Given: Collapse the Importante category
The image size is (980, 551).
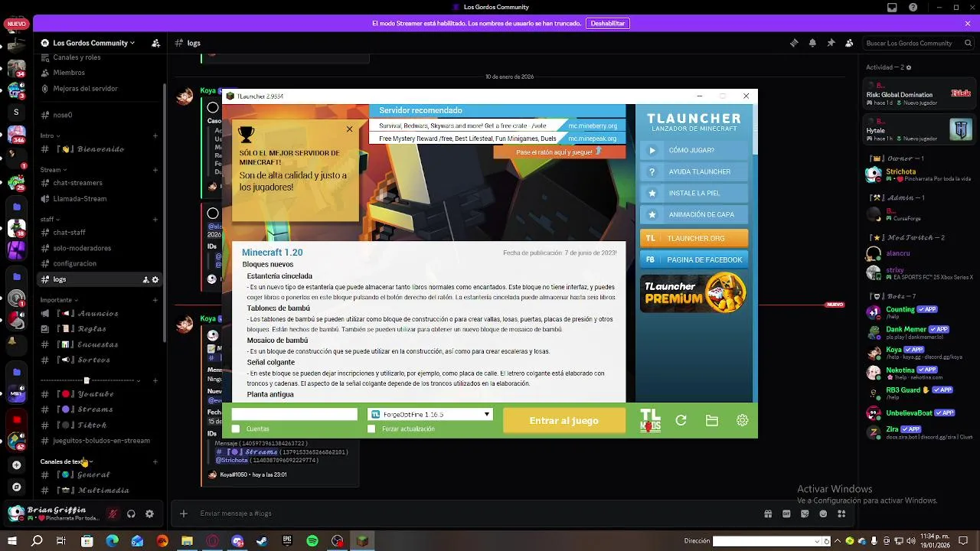Looking at the screenshot, I should pyautogui.click(x=58, y=300).
